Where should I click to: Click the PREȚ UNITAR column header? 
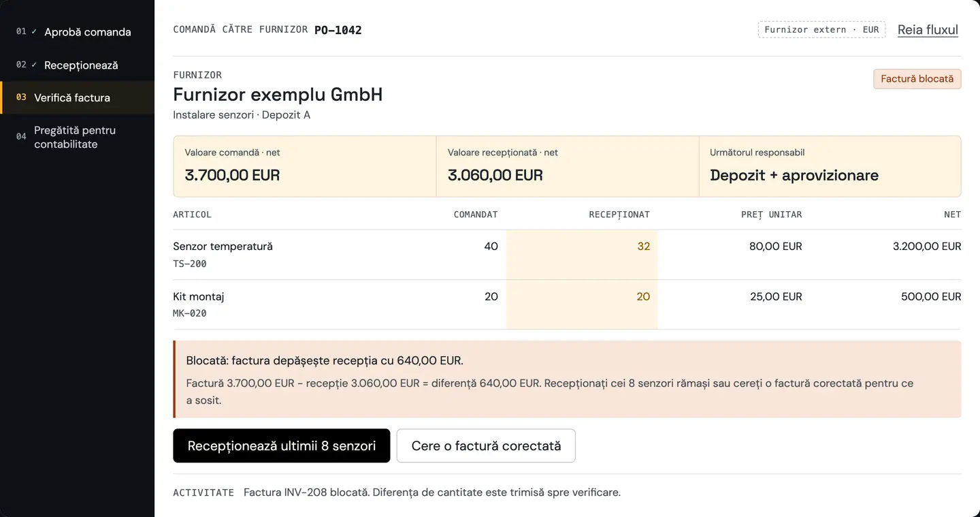tap(772, 215)
